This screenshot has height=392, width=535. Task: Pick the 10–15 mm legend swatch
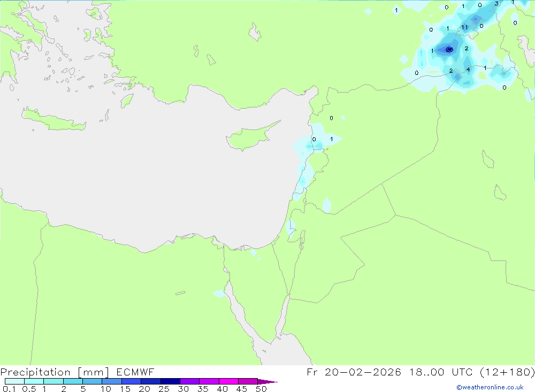[112, 381]
